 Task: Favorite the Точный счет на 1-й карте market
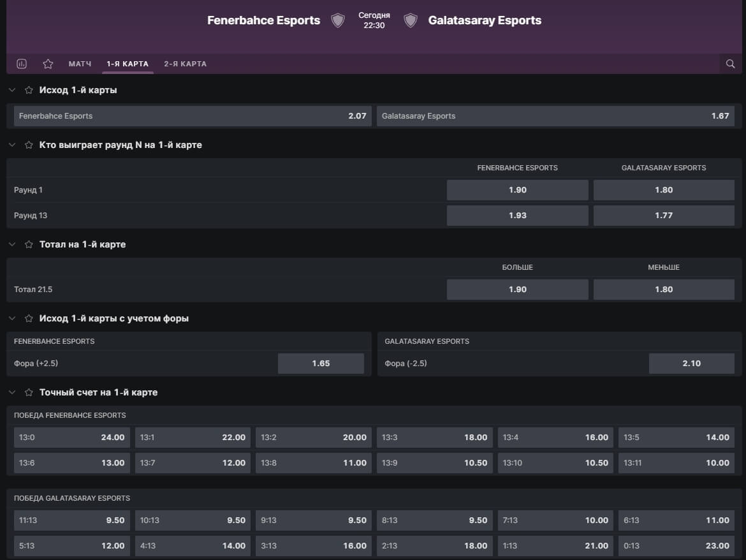pos(29,392)
